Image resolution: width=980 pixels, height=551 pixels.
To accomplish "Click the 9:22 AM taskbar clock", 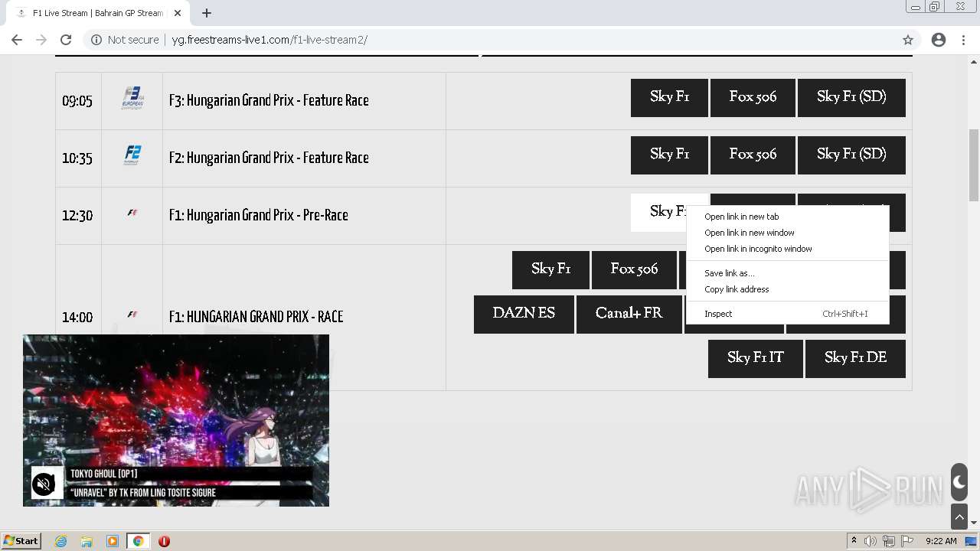I will 941,541.
